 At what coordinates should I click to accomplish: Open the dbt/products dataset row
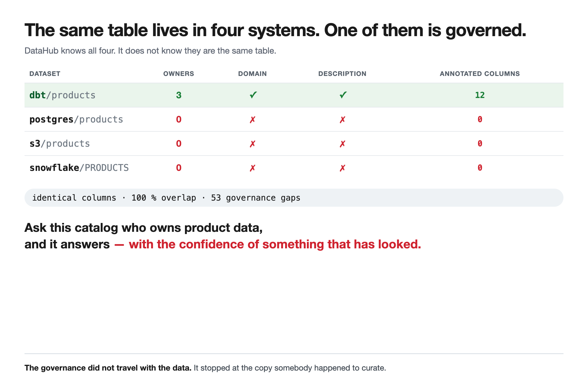[294, 95]
